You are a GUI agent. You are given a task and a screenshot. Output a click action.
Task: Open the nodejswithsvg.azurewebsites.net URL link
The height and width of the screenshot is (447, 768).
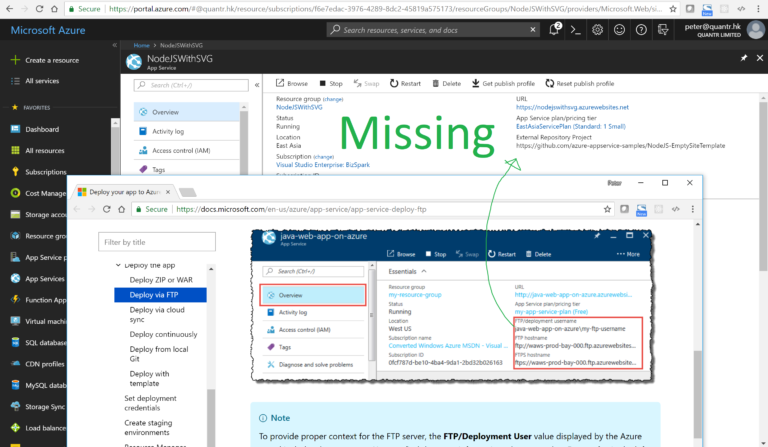point(572,107)
